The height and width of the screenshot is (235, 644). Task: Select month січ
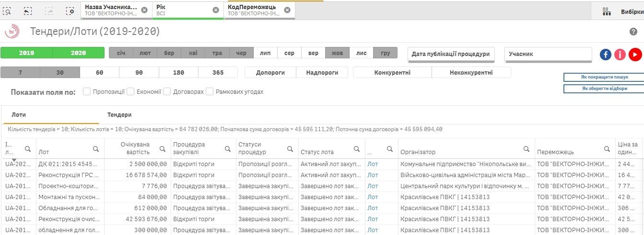pyautogui.click(x=121, y=53)
